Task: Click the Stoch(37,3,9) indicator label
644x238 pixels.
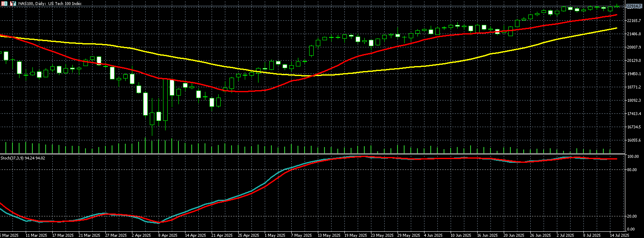Action: (23, 158)
